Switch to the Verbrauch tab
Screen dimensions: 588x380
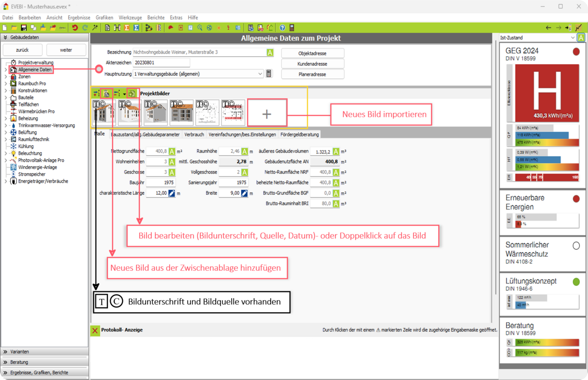coord(194,134)
